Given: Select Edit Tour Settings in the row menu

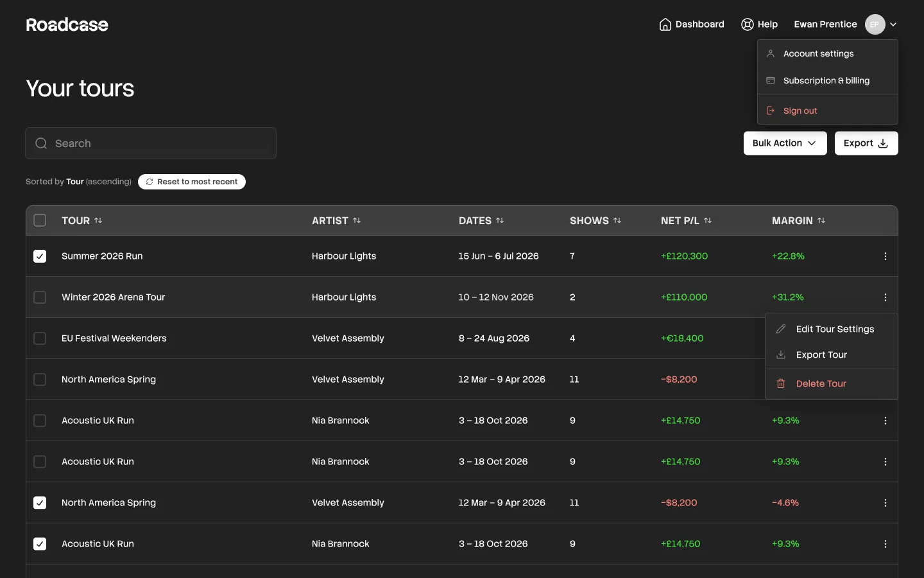Looking at the screenshot, I should [832, 329].
